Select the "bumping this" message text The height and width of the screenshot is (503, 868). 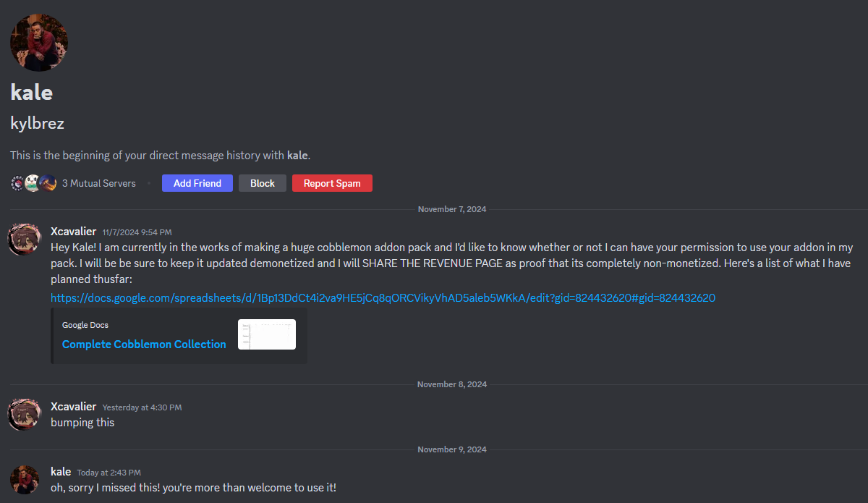(82, 422)
